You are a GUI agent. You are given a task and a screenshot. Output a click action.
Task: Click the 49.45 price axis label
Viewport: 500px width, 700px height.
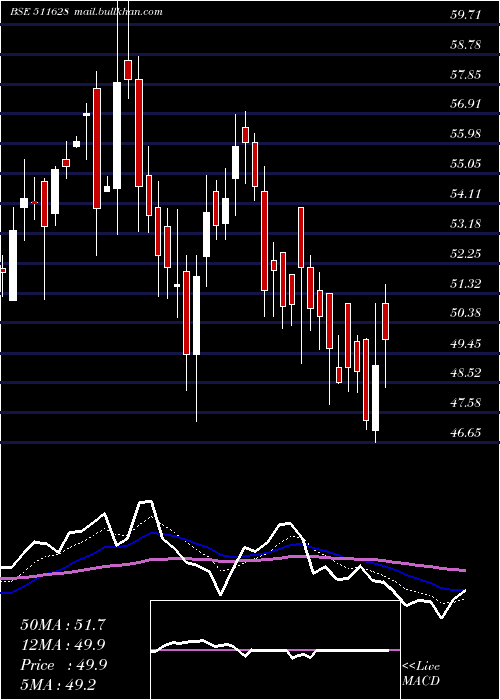465,343
